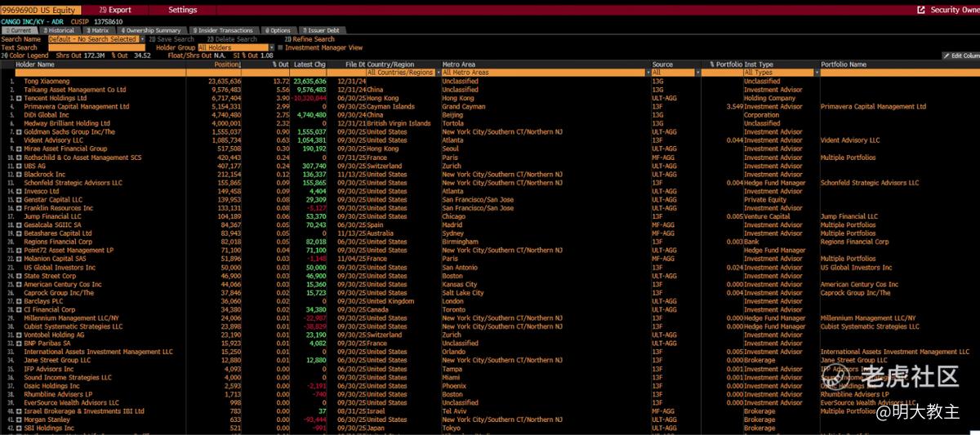This screenshot has height=435, width=980.
Task: Click the % Portfolio column header
Action: (725, 64)
